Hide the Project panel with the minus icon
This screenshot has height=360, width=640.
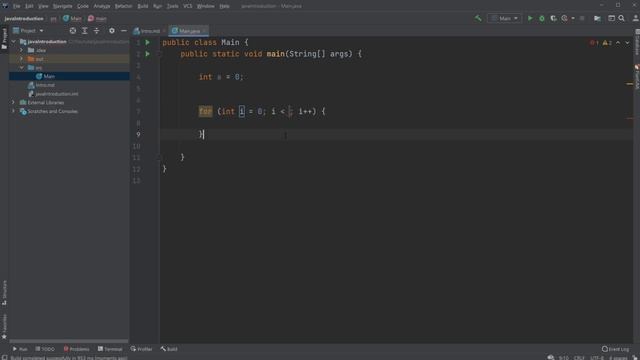pyautogui.click(x=123, y=31)
